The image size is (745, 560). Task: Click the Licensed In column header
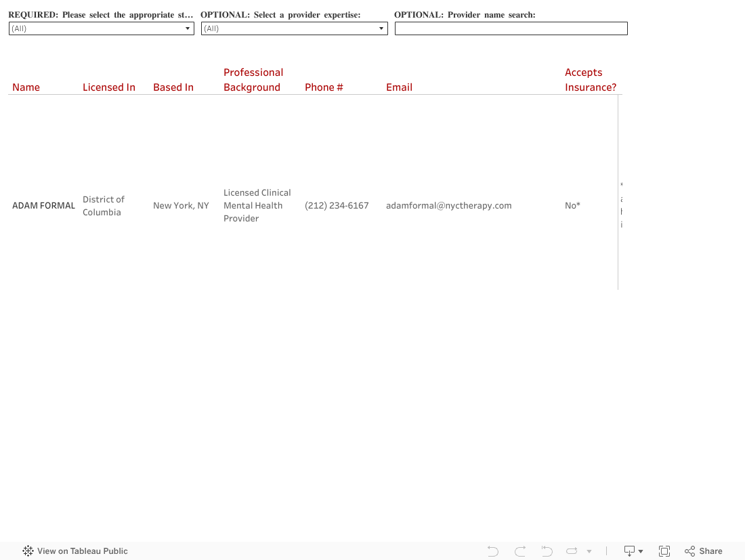(109, 87)
